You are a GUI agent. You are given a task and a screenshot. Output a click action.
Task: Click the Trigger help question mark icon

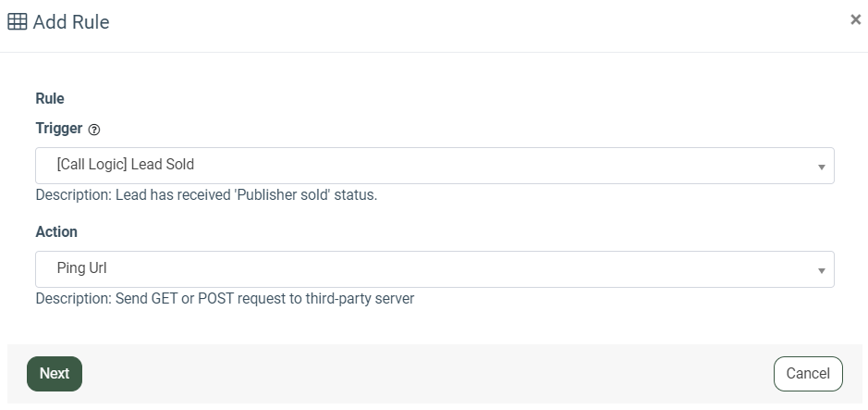coord(94,130)
